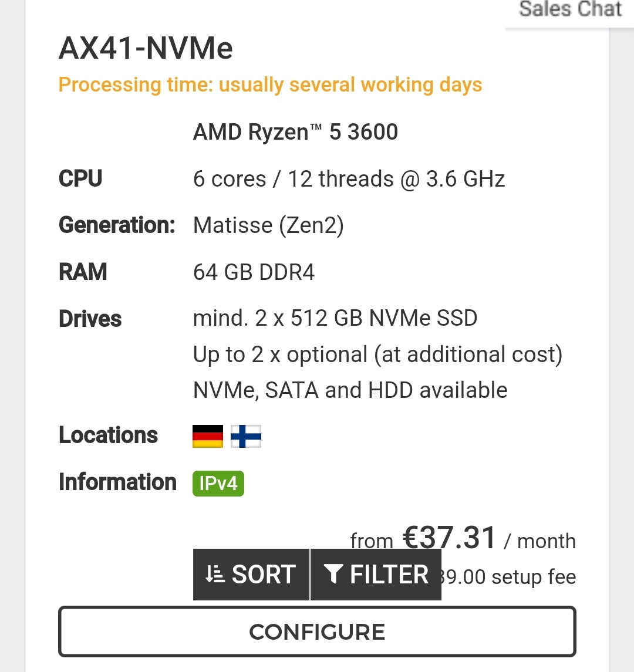Click the German flag location icon
The image size is (634, 672).
tap(207, 436)
